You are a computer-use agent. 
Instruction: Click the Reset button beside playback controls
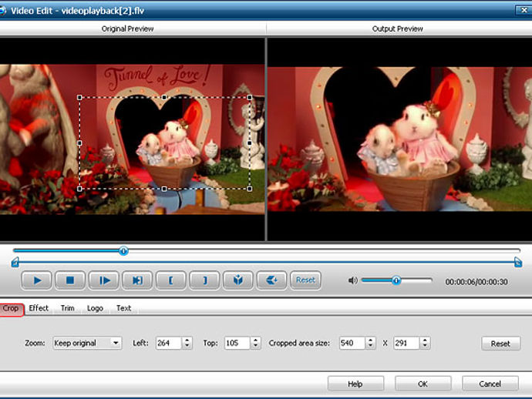(x=305, y=280)
